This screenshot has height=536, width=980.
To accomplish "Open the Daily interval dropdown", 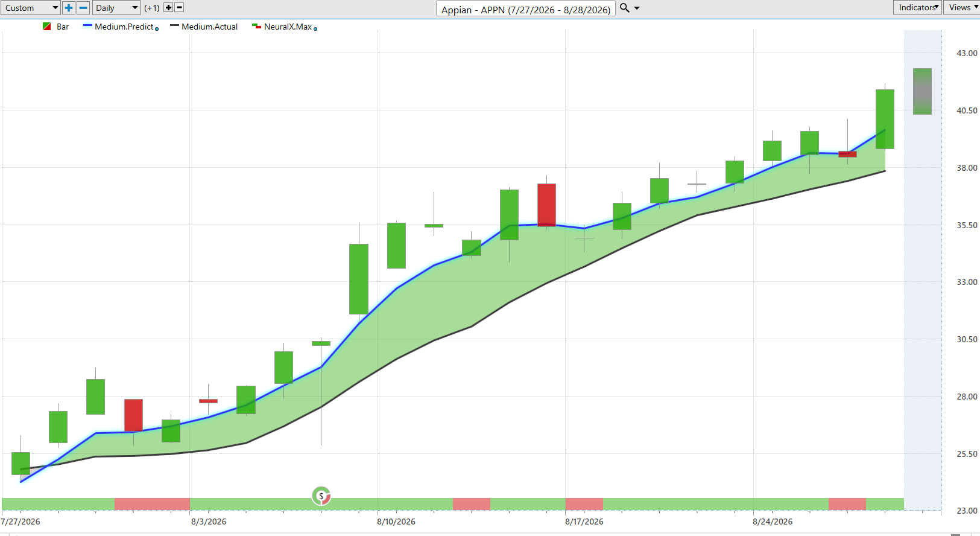I will pos(116,8).
